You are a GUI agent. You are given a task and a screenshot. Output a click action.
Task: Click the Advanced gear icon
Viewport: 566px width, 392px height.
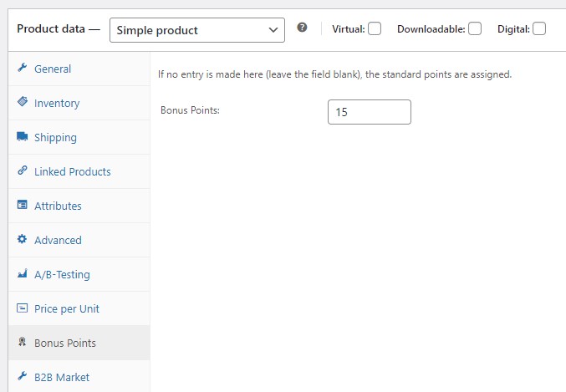coord(23,239)
